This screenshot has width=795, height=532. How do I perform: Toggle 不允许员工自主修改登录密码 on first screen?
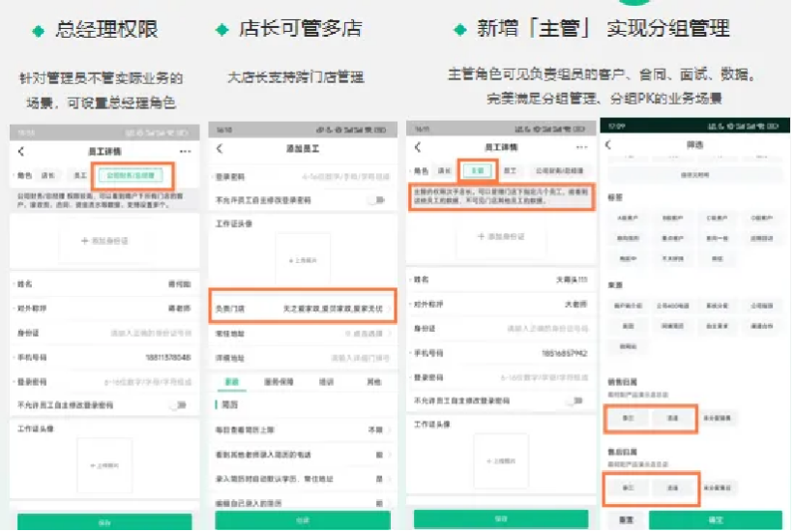pos(177,405)
